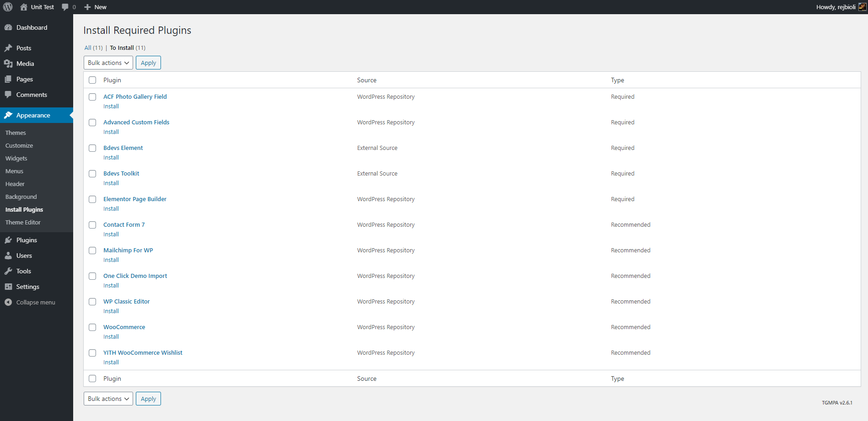Toggle select-all checkbox in table header

[92, 80]
